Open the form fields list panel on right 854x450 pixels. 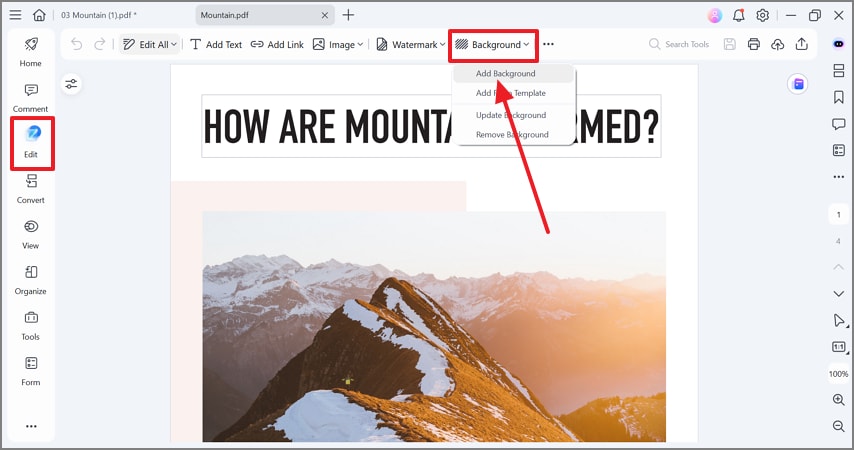839,150
